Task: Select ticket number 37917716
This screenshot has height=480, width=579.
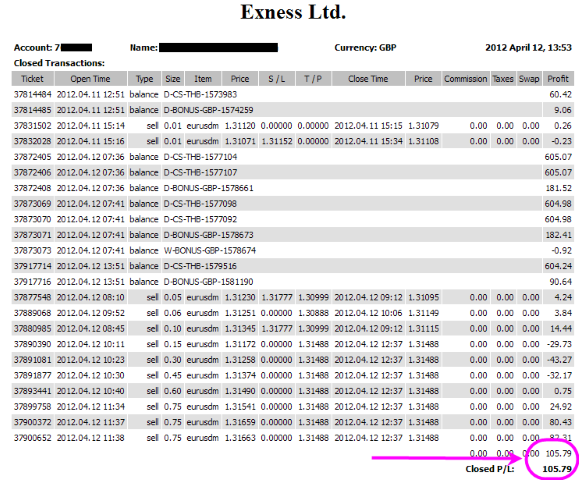Action: pyautogui.click(x=32, y=282)
